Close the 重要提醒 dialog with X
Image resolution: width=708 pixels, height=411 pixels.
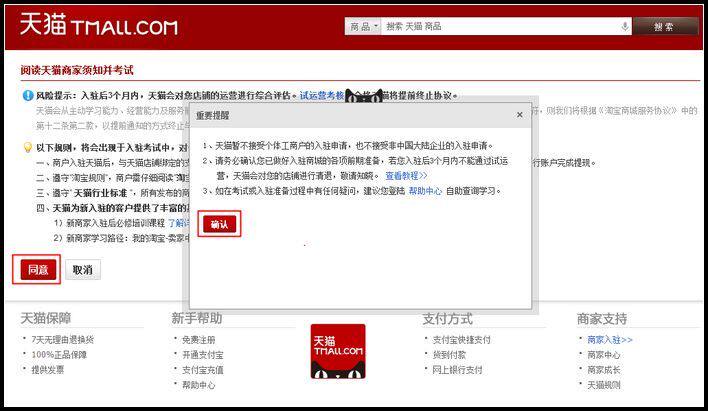520,115
